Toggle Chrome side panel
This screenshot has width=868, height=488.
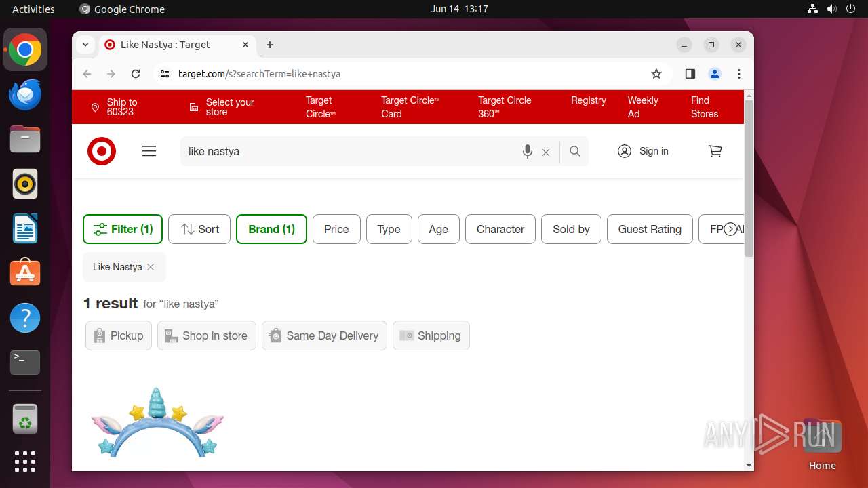[690, 74]
